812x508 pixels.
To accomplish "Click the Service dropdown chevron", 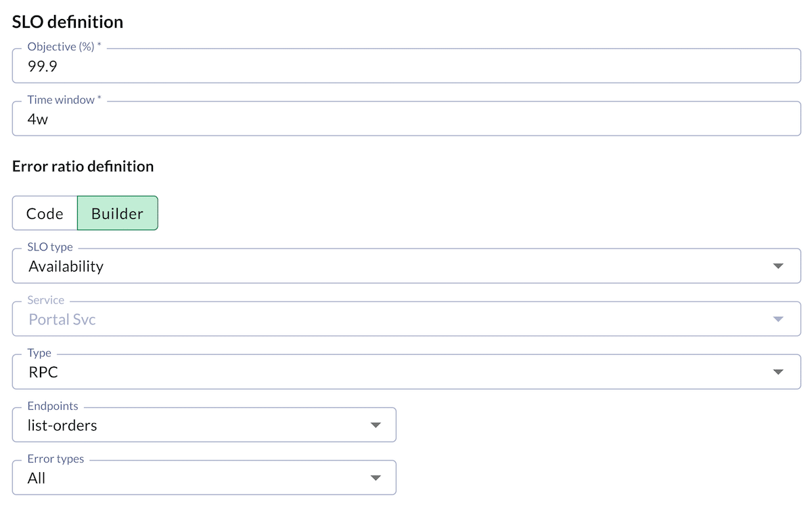I will (777, 318).
